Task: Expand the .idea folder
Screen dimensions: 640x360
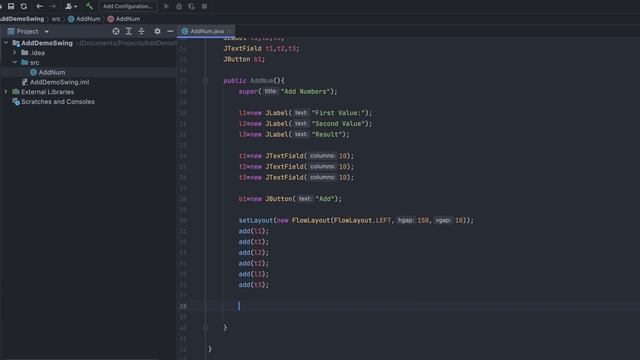Action: 15,53
